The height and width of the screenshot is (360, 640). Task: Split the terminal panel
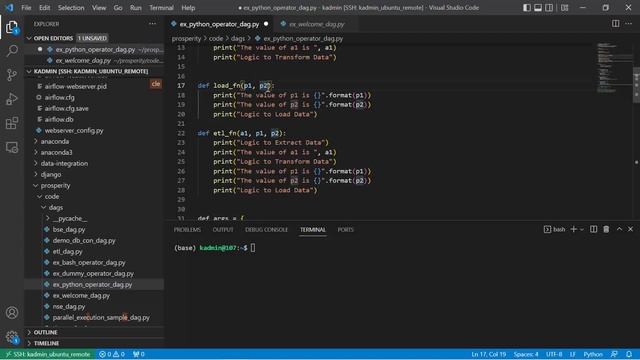[x=593, y=229]
